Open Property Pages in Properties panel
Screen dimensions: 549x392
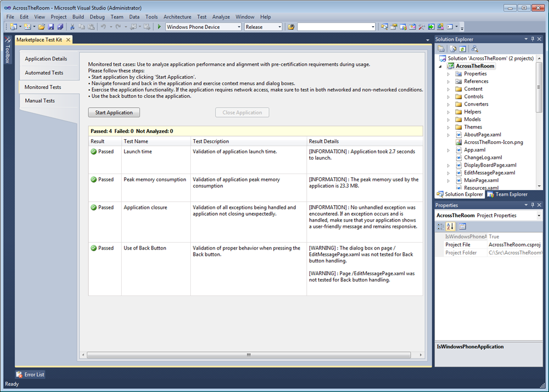(x=462, y=227)
